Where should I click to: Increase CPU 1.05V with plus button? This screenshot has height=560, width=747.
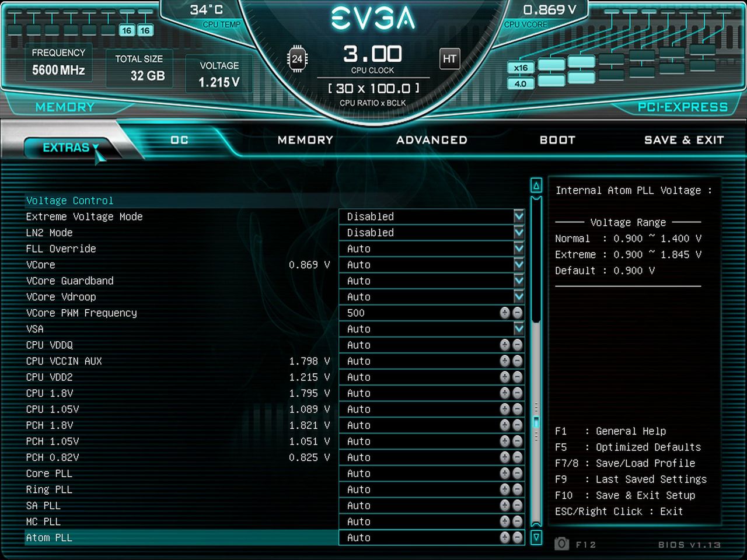coord(505,409)
